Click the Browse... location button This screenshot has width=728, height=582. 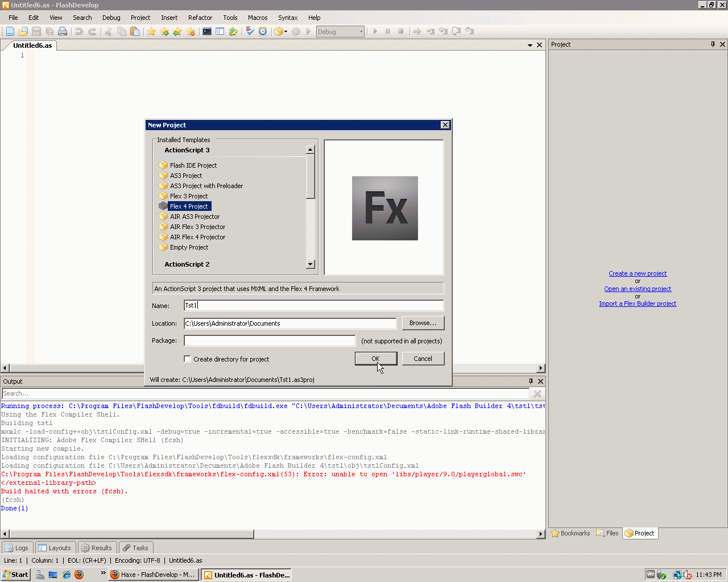click(423, 323)
